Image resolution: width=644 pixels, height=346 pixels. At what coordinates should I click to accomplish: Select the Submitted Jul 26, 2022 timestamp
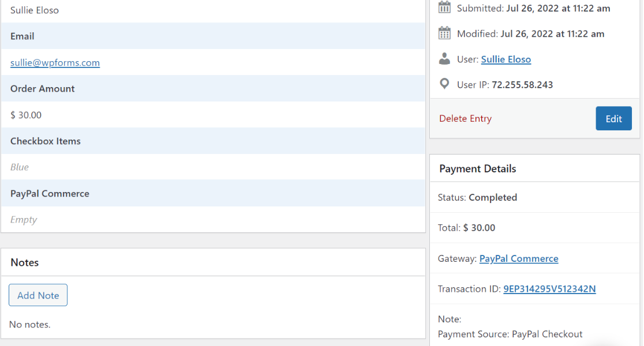558,8
